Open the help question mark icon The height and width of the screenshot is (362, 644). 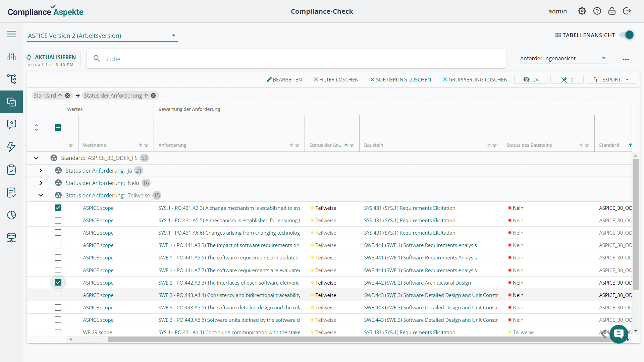click(x=597, y=11)
